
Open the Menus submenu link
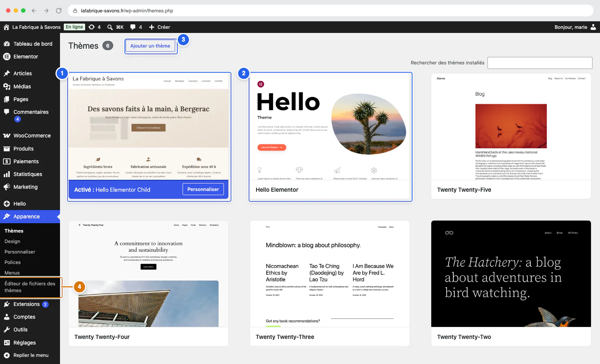click(12, 273)
